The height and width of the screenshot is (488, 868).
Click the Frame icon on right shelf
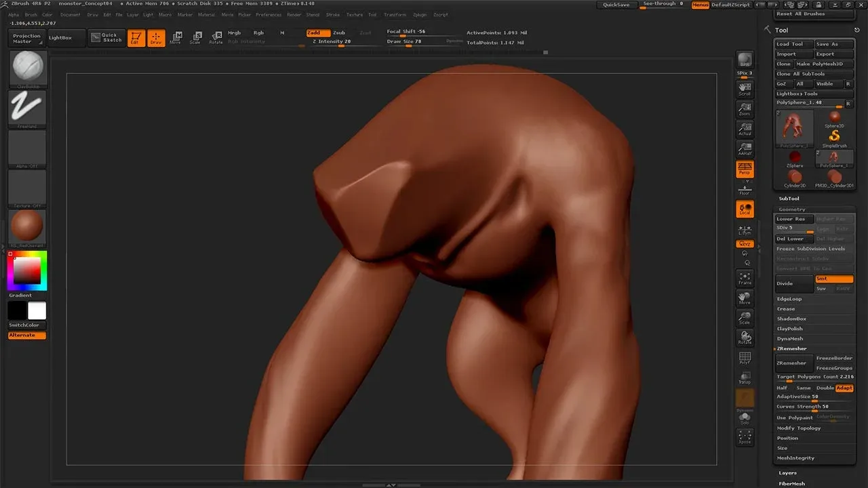[x=745, y=278]
